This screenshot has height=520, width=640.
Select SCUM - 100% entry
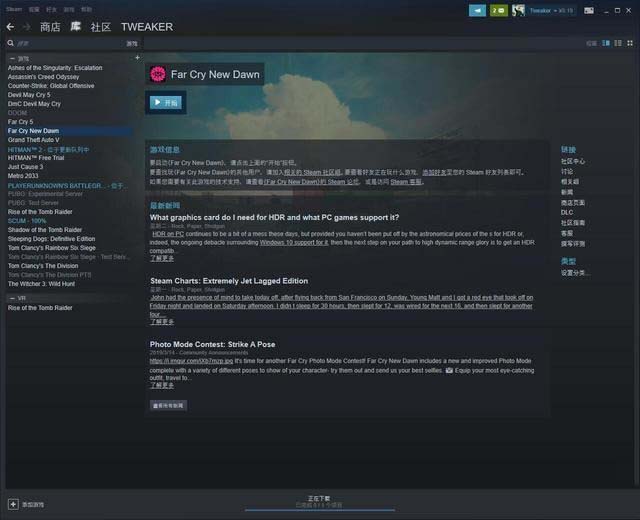pos(27,221)
